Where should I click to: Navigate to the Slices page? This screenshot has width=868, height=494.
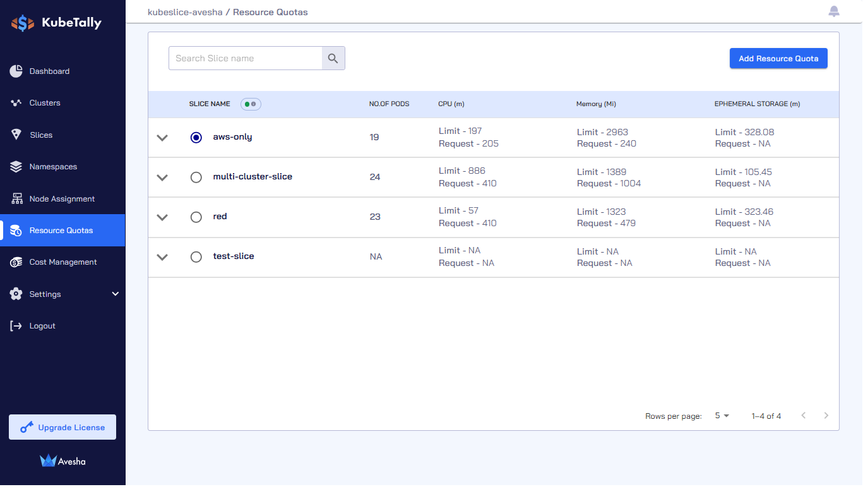tap(62, 135)
